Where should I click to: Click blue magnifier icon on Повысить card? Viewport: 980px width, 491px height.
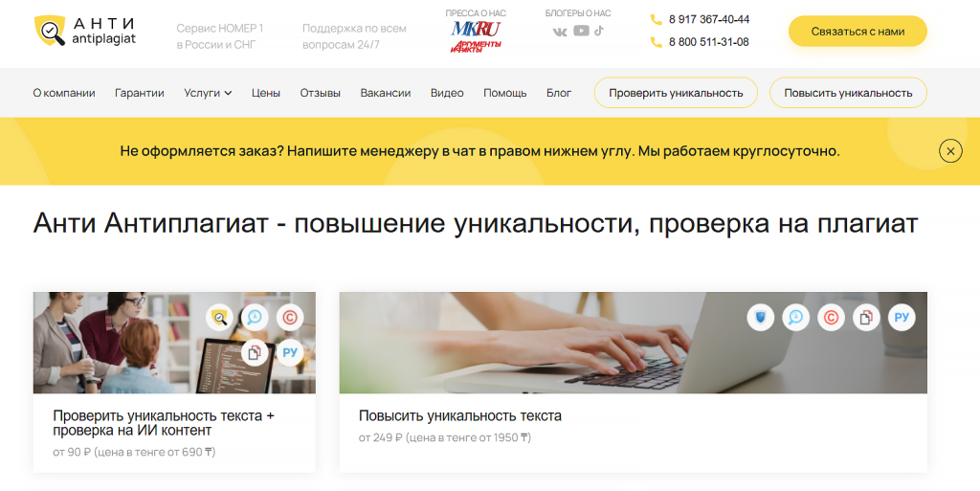(x=795, y=318)
